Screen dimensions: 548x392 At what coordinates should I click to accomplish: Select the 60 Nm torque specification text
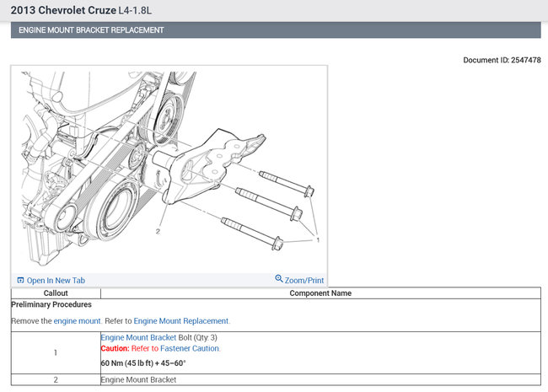[142, 364]
